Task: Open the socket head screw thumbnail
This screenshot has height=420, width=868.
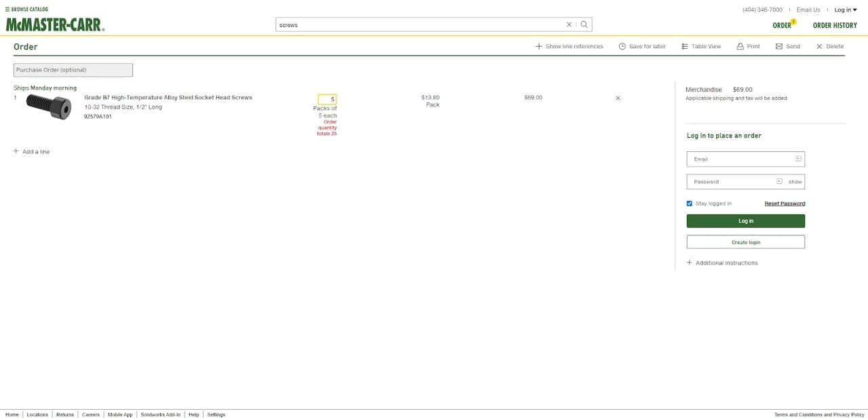Action: [x=49, y=107]
